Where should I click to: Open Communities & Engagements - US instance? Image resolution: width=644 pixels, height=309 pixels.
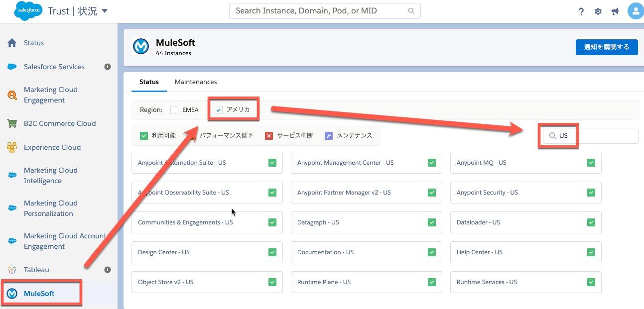click(x=207, y=222)
